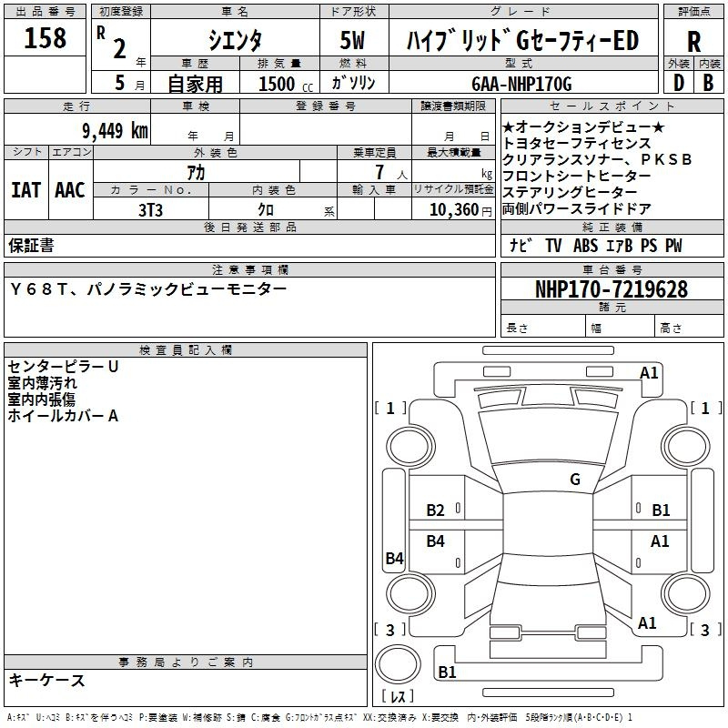
Task: Click the first registration year R 2
Action: click(x=111, y=42)
